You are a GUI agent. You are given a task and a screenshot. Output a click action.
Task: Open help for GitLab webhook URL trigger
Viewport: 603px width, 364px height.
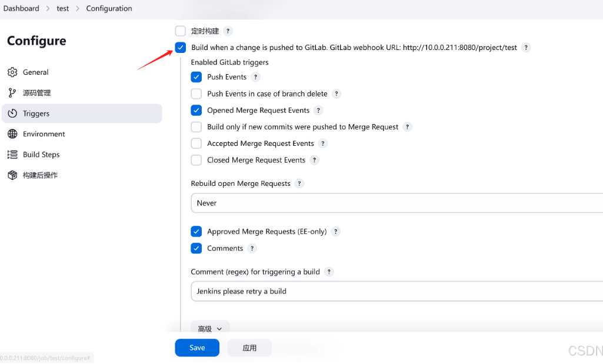[526, 47]
